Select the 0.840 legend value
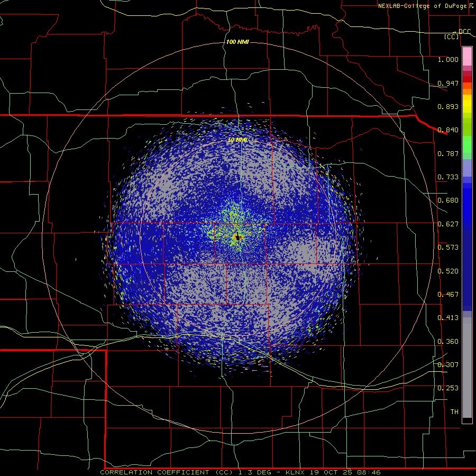 [448, 130]
